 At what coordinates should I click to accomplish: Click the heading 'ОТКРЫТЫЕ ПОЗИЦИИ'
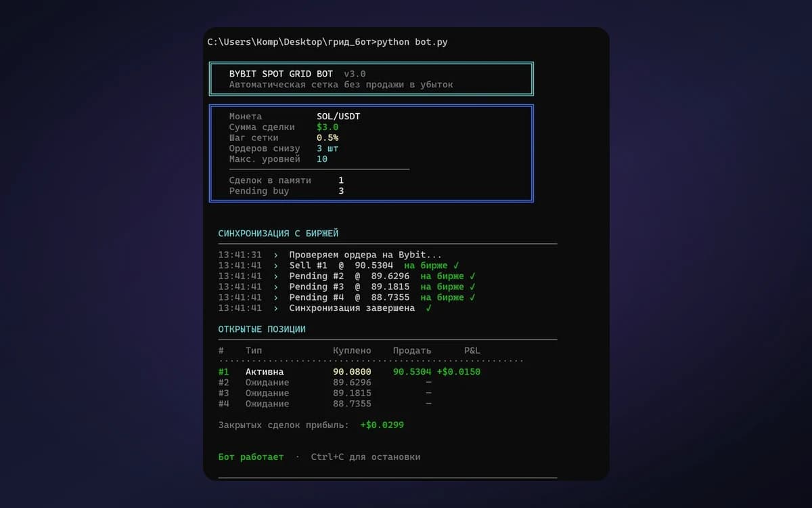point(262,329)
